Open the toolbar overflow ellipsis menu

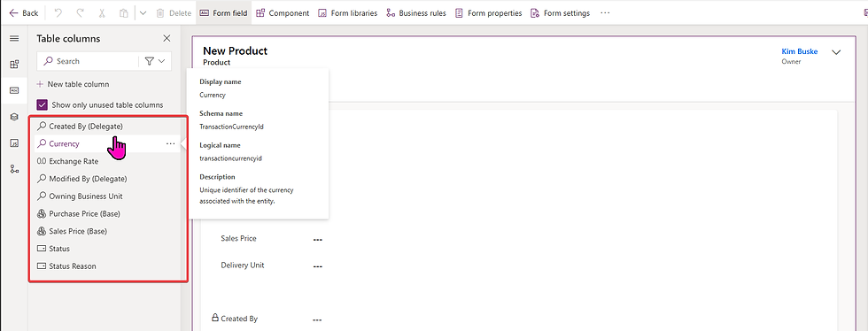coord(605,12)
